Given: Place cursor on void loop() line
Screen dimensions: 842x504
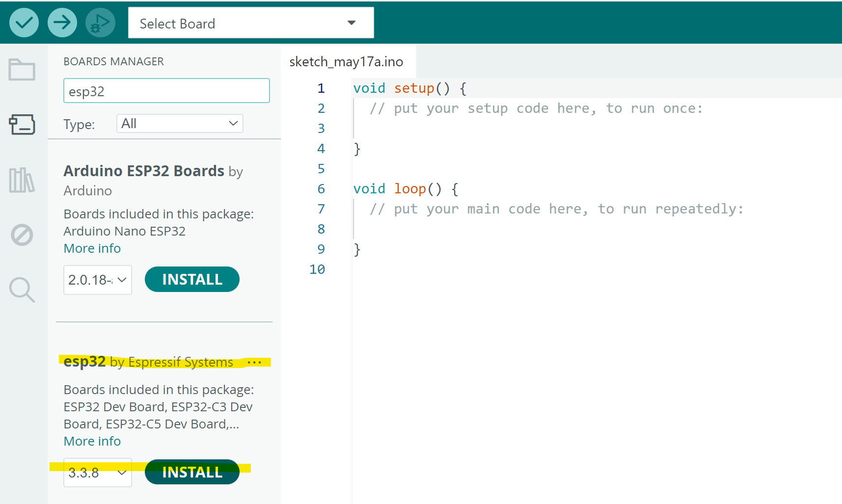Looking at the screenshot, I should (x=406, y=189).
